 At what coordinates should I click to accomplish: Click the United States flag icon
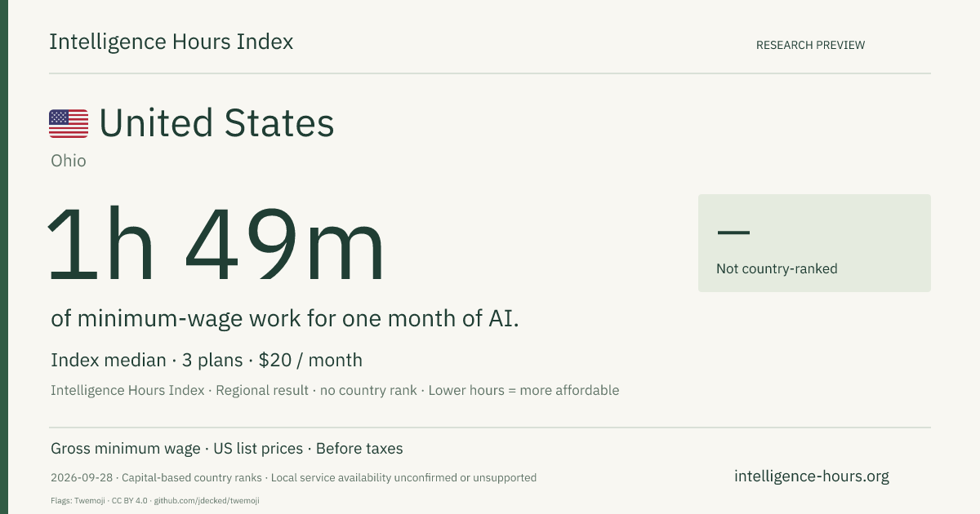pyautogui.click(x=69, y=123)
